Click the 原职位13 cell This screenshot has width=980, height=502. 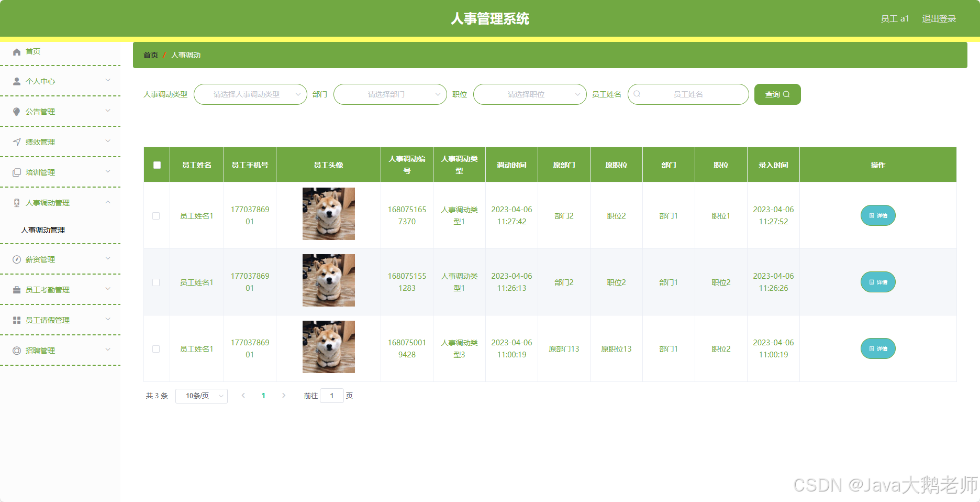pyautogui.click(x=616, y=349)
